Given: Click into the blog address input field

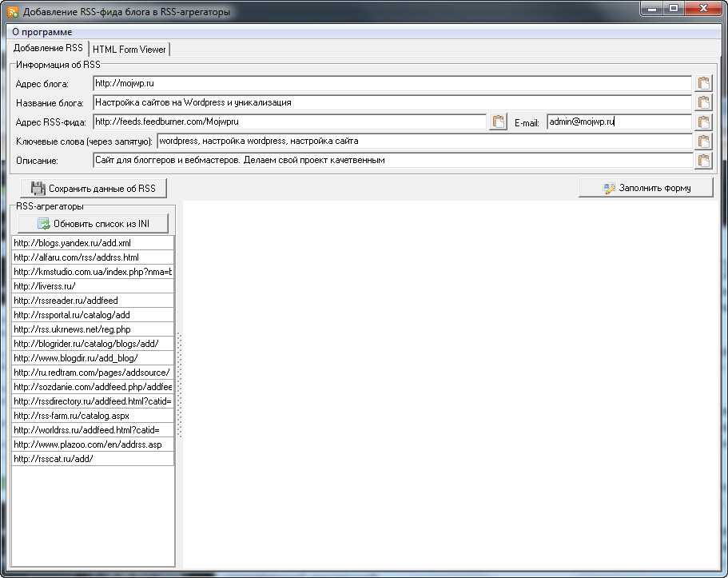Looking at the screenshot, I should pos(392,83).
